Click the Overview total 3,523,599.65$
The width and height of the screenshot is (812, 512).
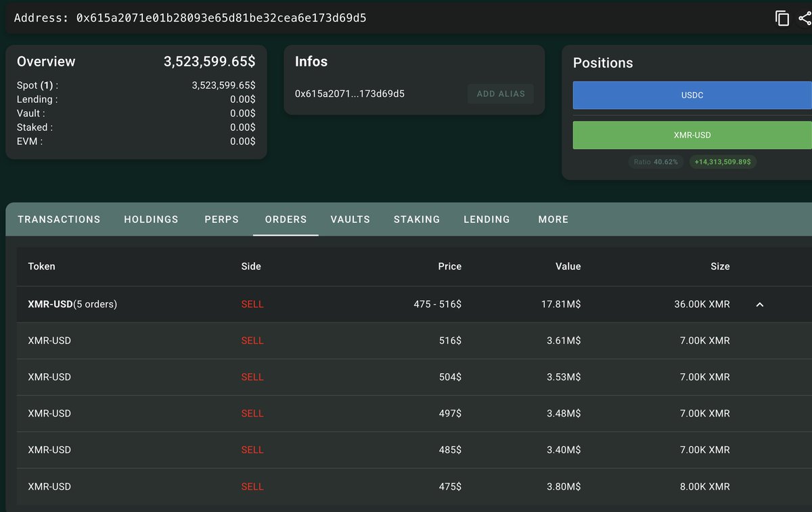pyautogui.click(x=210, y=62)
